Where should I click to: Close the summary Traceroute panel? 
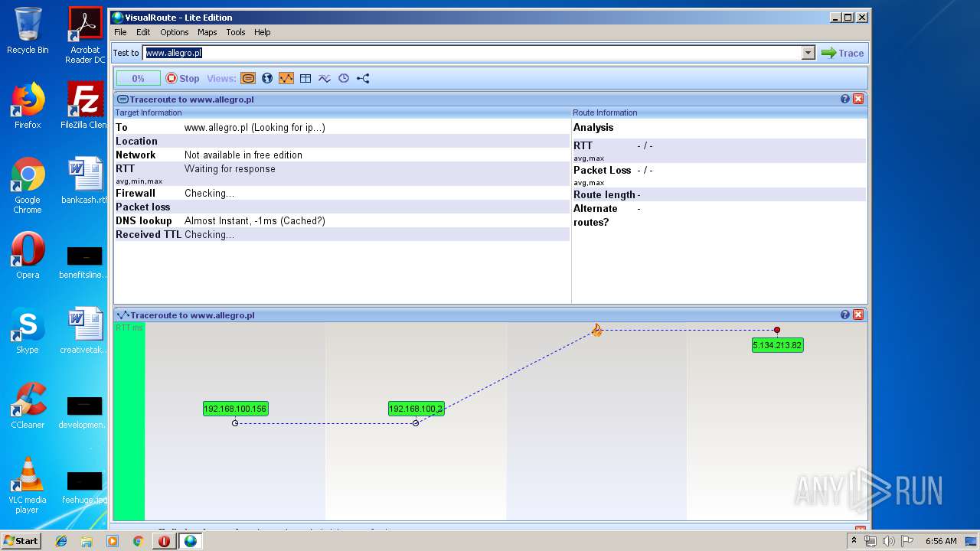(858, 99)
